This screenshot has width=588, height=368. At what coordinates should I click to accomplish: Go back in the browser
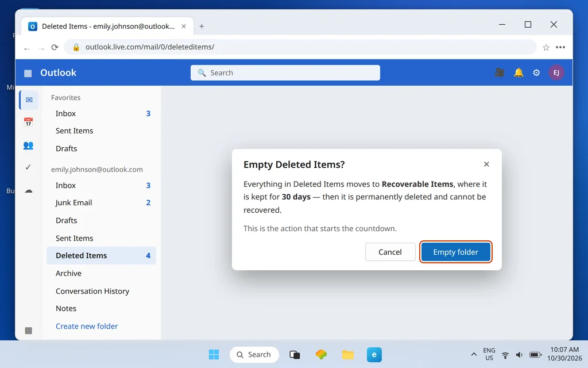click(x=26, y=48)
